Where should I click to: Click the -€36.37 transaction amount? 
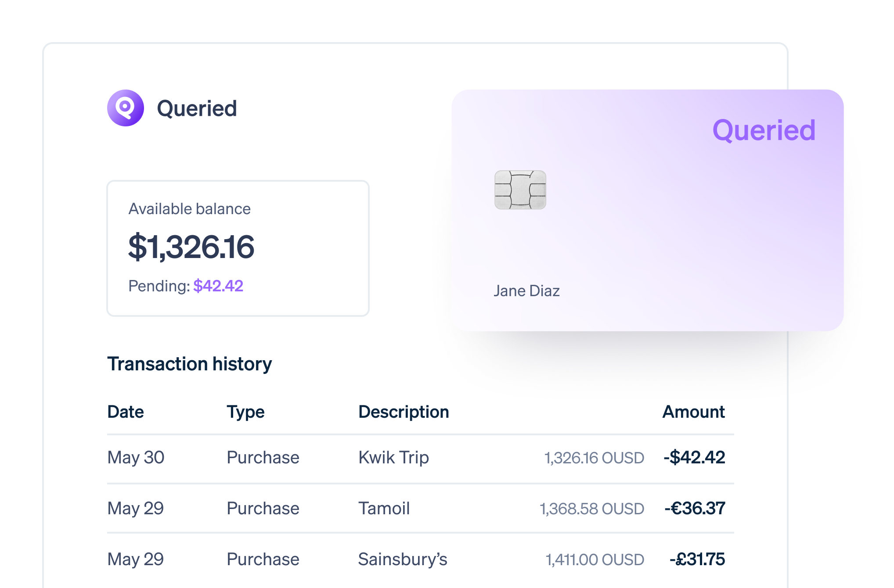coord(695,508)
